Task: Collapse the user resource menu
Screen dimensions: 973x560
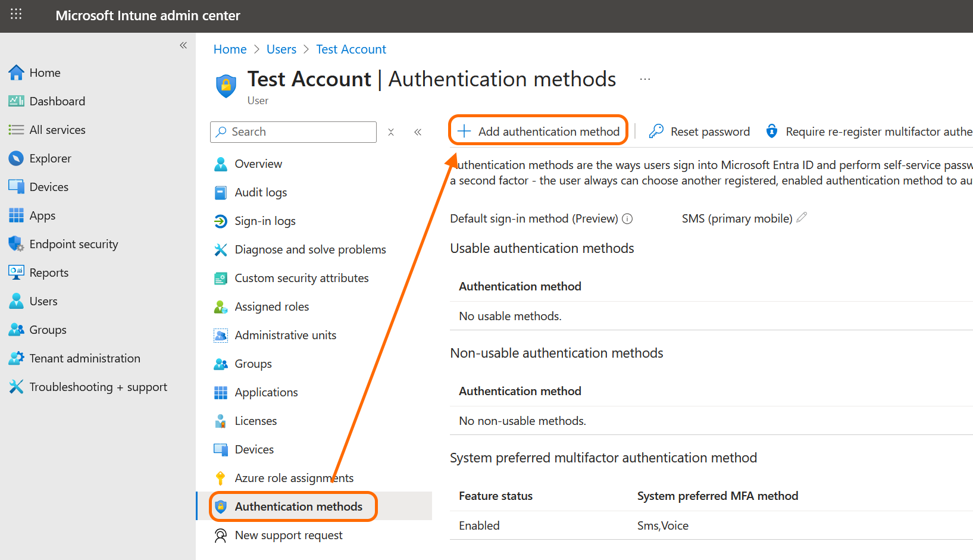Action: pos(418,132)
